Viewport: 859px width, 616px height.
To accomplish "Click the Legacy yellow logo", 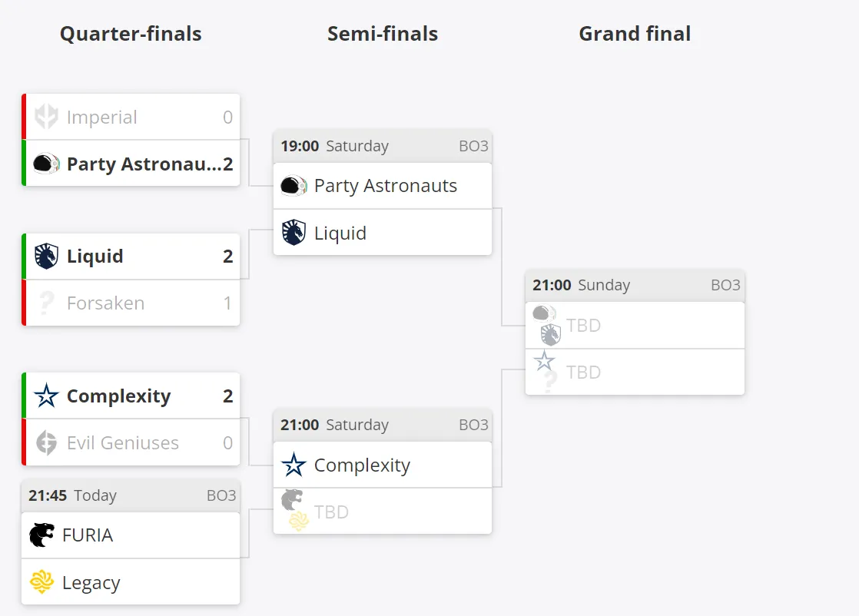I will (41, 581).
